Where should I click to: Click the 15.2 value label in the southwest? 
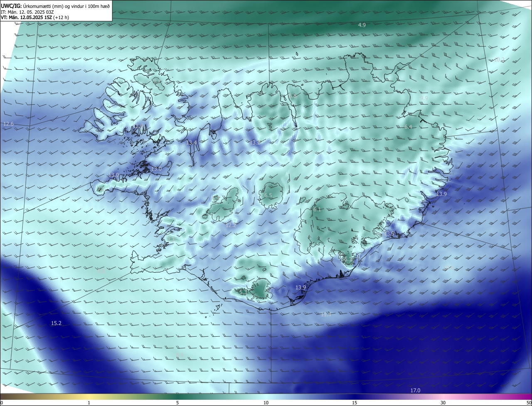tap(56, 323)
